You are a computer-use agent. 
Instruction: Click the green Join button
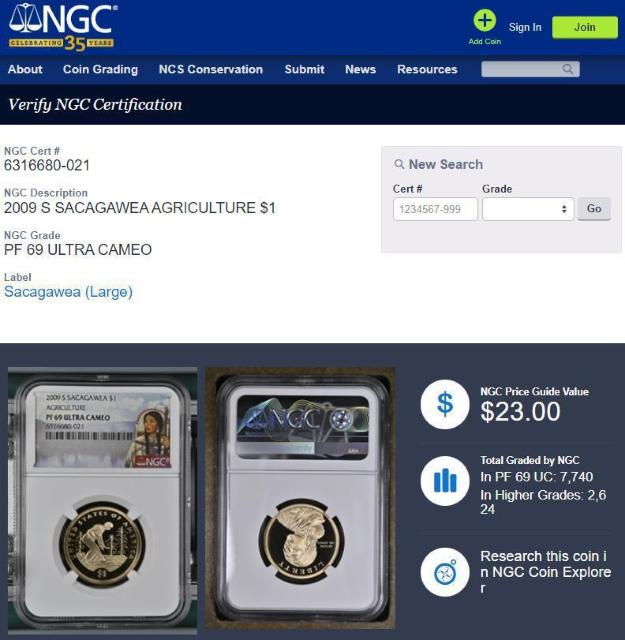(x=585, y=27)
